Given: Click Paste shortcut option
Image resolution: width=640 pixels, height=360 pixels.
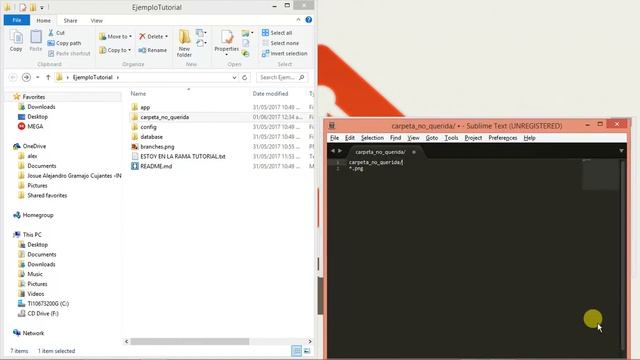Looking at the screenshot, I should (x=69, y=53).
